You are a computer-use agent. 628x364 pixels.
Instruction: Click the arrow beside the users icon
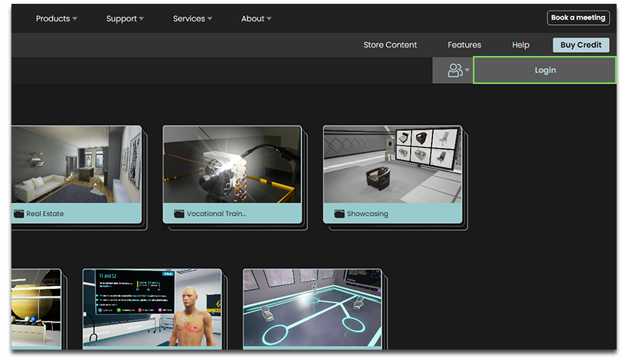(x=467, y=70)
